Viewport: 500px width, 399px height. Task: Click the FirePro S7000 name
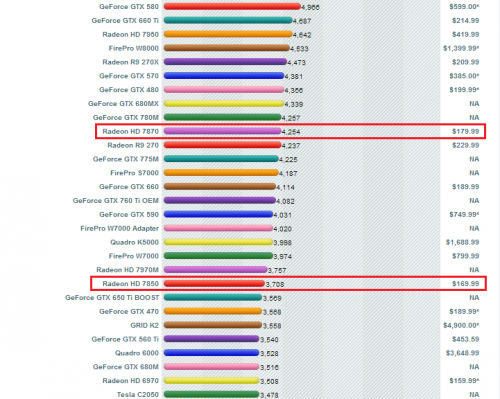[134, 173]
